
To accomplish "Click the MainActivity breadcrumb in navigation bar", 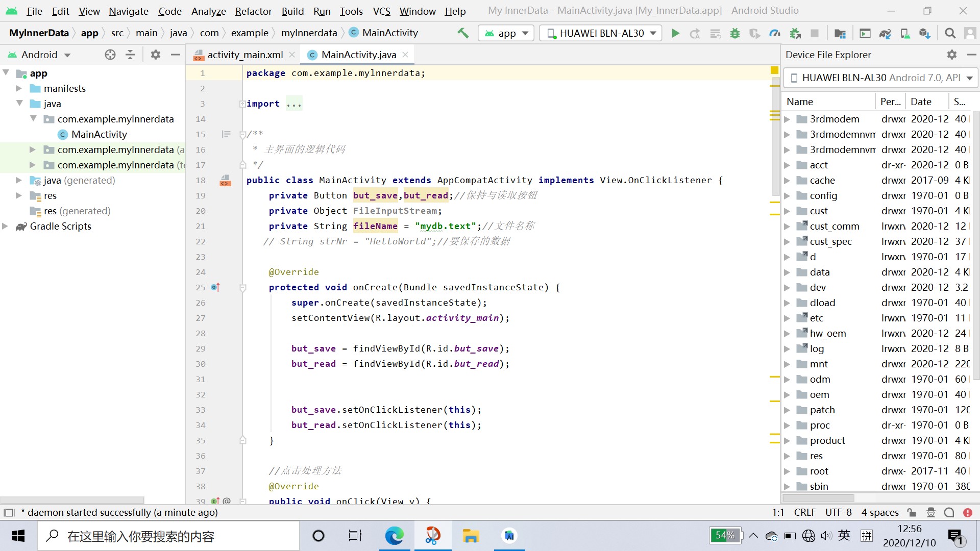I will [389, 33].
